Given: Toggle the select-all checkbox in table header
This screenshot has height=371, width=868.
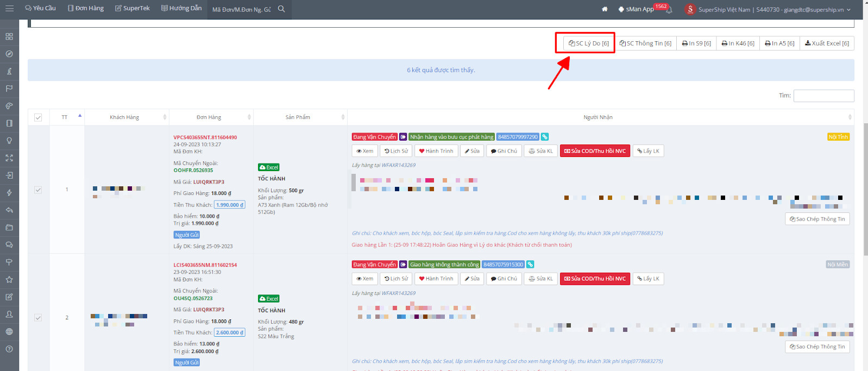Looking at the screenshot, I should (38, 117).
